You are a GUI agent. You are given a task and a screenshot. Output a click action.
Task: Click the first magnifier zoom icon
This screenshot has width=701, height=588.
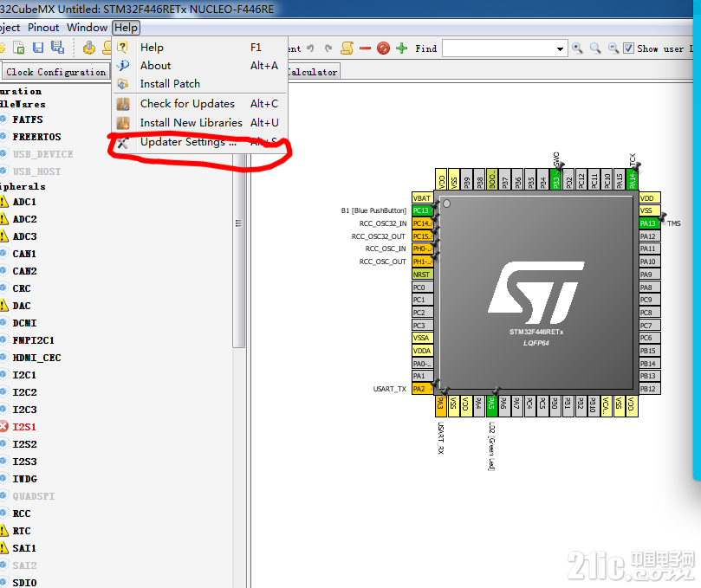click(577, 48)
